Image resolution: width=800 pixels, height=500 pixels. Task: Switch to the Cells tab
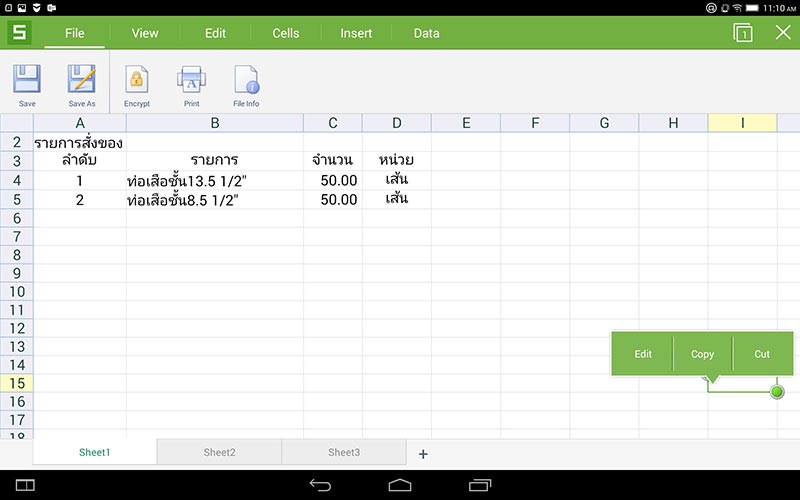[x=286, y=33]
